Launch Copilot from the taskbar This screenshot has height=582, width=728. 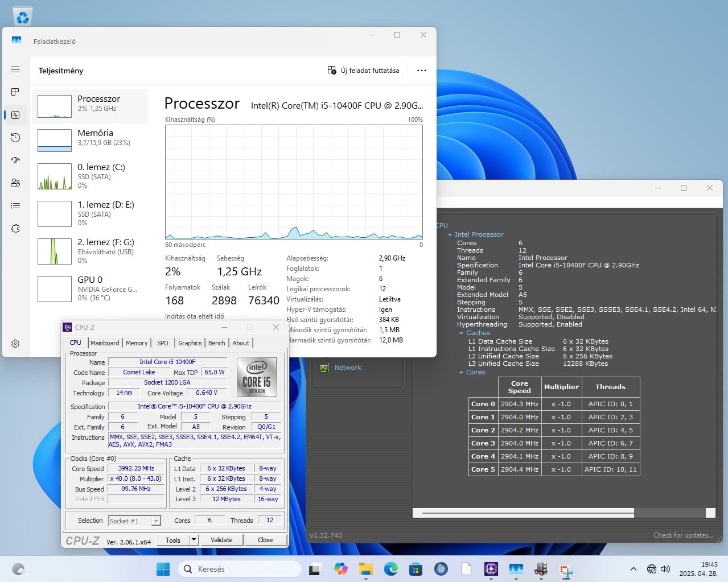point(340,569)
